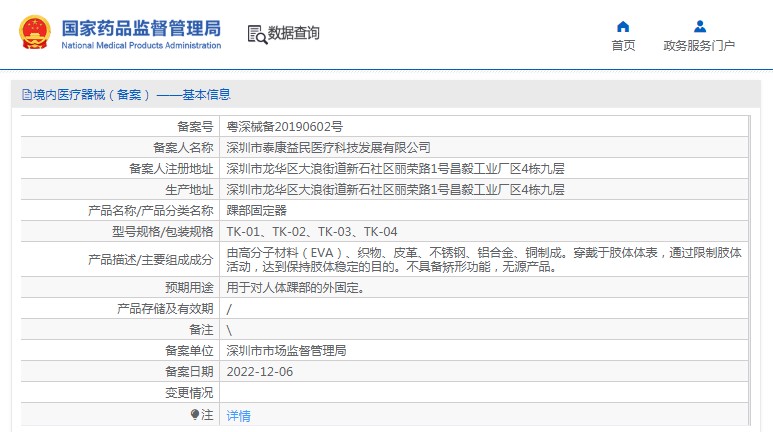
Task: Select model list TK-01、TK-02、TK-03、TK-04
Action: pyautogui.click(x=312, y=231)
